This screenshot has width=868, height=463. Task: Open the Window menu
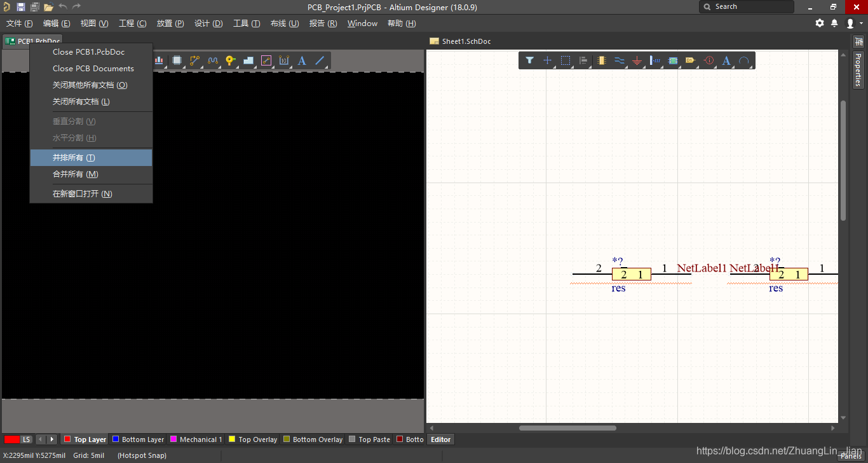pyautogui.click(x=362, y=24)
